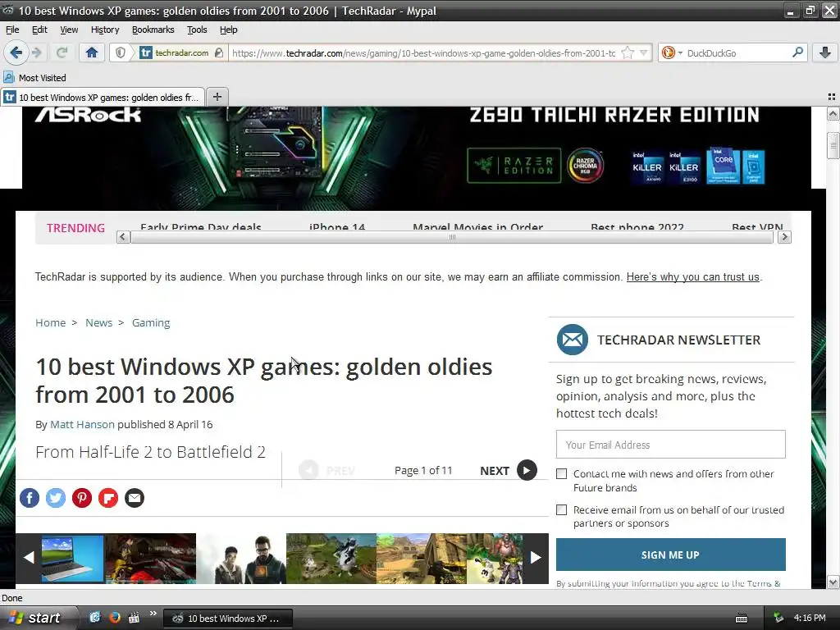This screenshot has width=840, height=630.
Task: Expand quick launch chevron on taskbar
Action: click(x=153, y=614)
